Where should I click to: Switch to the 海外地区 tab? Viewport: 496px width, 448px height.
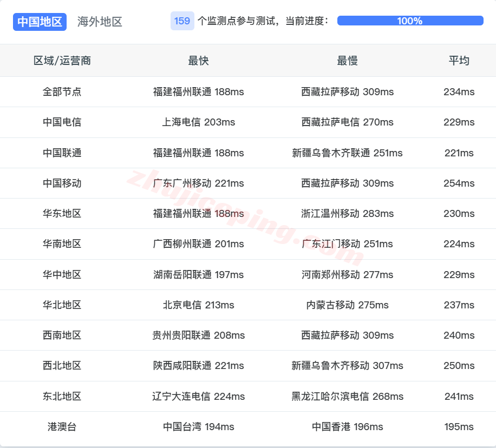click(x=99, y=22)
